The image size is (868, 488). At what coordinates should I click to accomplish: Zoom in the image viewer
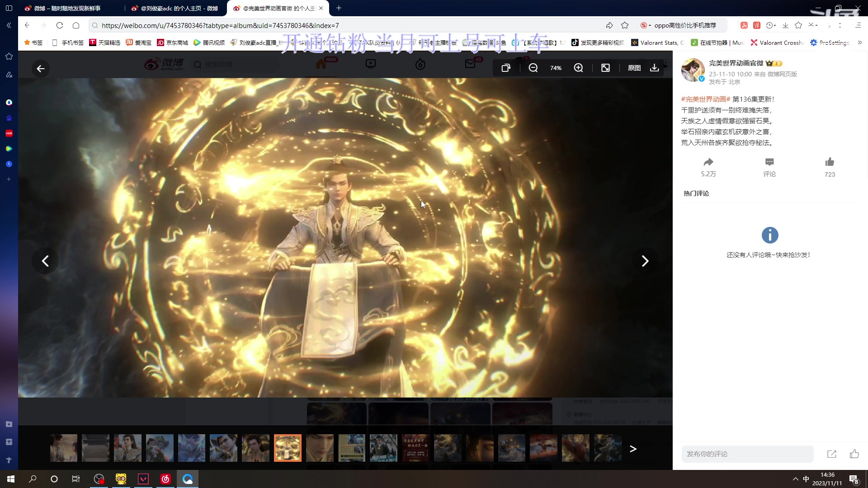(x=578, y=68)
